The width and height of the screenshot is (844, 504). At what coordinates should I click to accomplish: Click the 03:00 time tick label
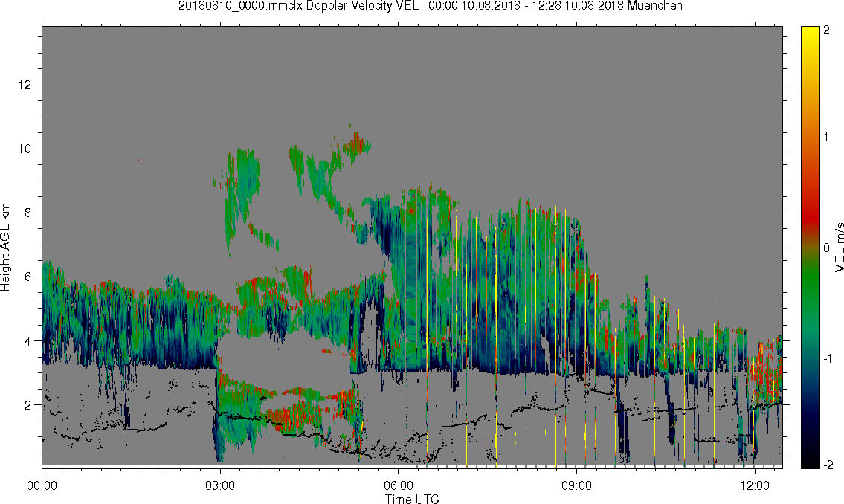(220, 485)
